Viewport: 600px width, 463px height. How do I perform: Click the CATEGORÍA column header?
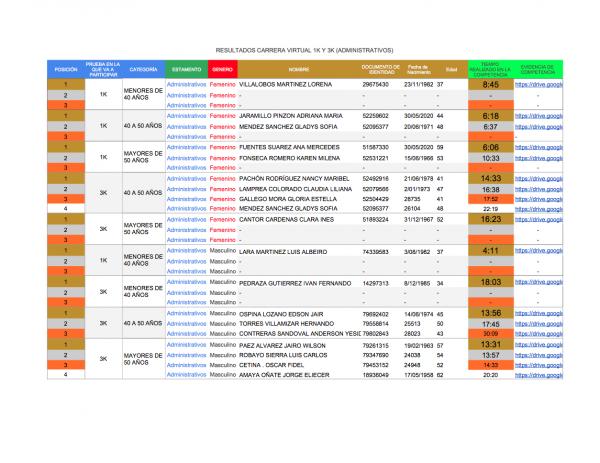(x=143, y=70)
